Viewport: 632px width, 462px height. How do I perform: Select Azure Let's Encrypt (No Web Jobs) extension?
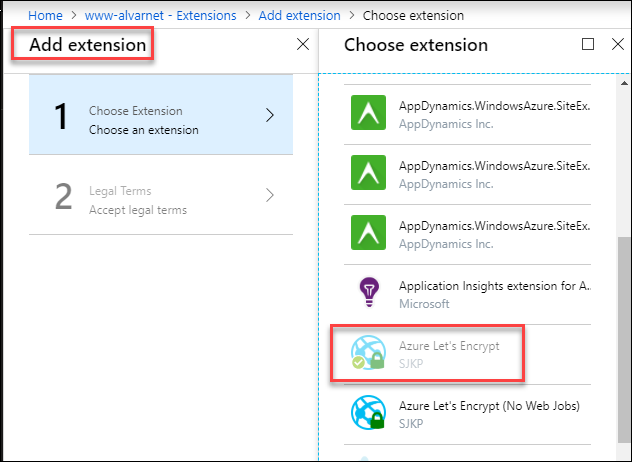(468, 414)
